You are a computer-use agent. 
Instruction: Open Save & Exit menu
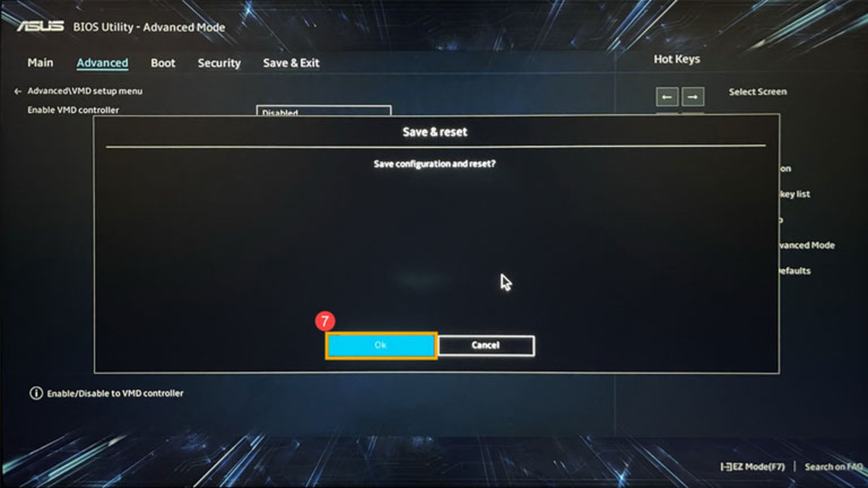coord(292,62)
